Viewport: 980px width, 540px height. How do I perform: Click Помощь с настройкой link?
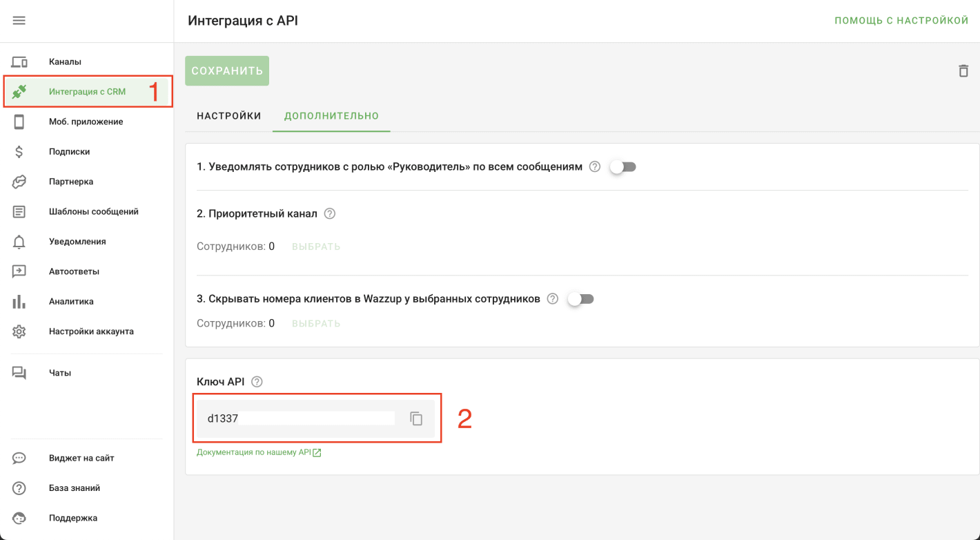coord(901,21)
